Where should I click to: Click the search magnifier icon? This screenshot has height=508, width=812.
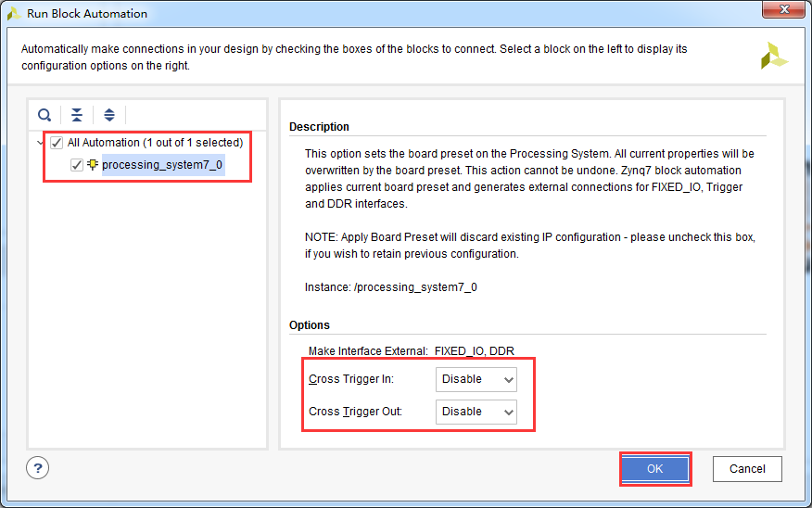(x=44, y=115)
